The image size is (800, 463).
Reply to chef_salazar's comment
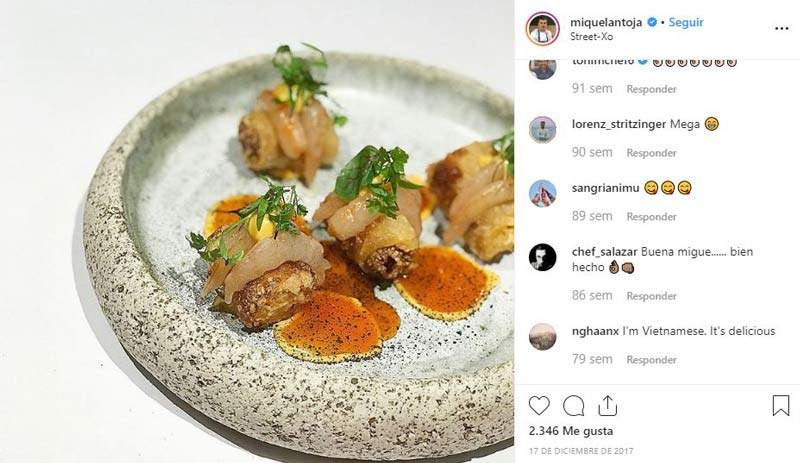click(651, 296)
